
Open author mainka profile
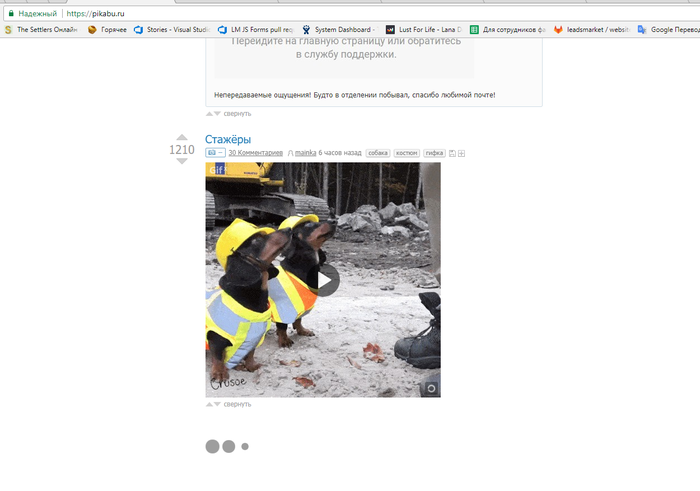coord(305,153)
